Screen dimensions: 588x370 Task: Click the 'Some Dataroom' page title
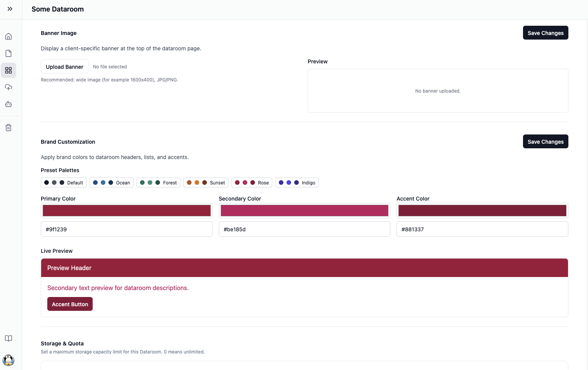point(58,9)
